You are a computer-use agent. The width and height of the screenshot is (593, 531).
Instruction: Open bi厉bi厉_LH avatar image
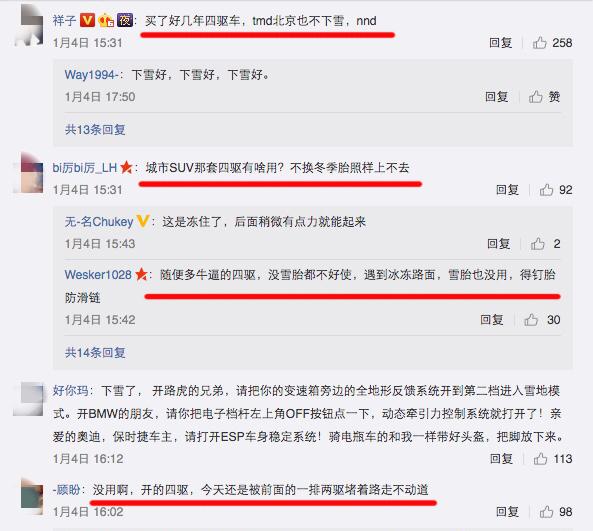click(29, 173)
